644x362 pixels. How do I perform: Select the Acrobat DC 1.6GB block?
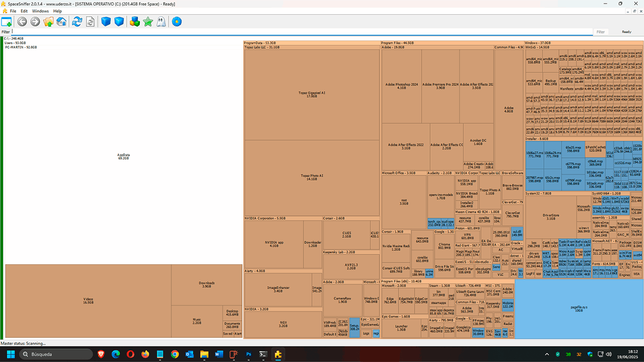click(478, 142)
